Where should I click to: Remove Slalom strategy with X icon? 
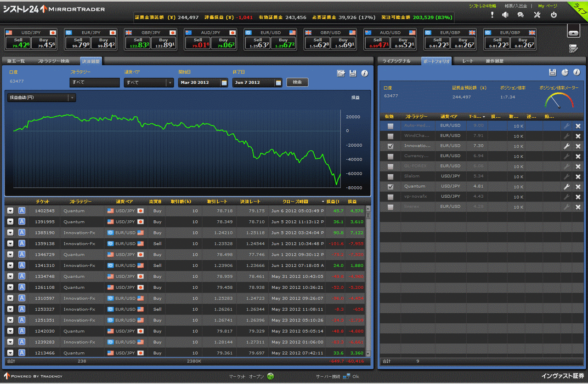coord(578,177)
